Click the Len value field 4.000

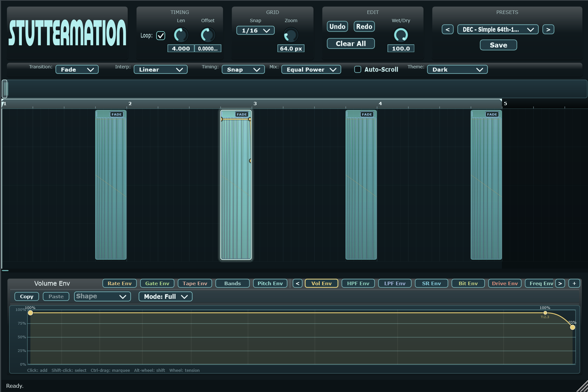click(x=181, y=49)
